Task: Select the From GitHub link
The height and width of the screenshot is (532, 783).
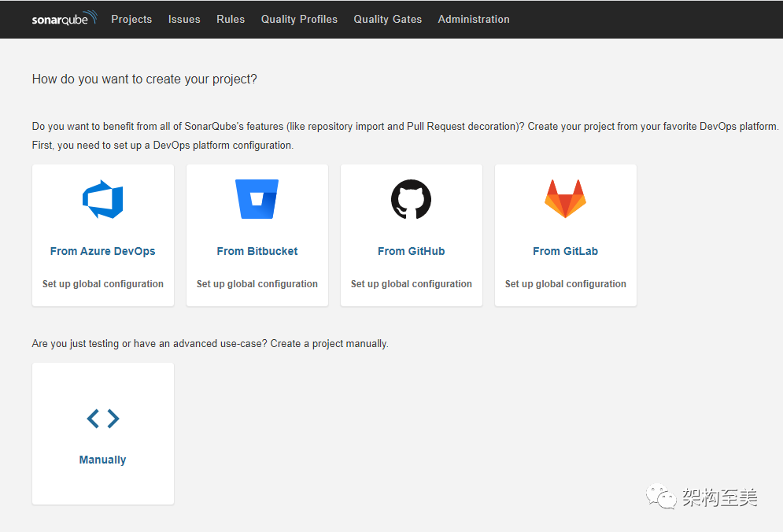Action: (412, 251)
